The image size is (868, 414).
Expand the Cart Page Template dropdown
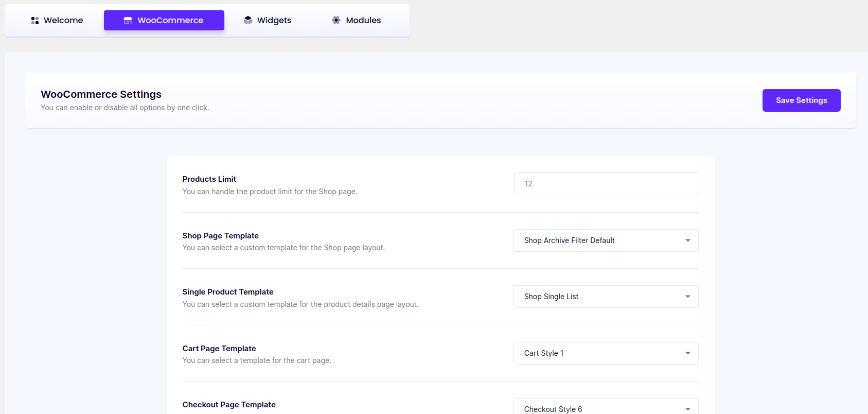coord(606,353)
